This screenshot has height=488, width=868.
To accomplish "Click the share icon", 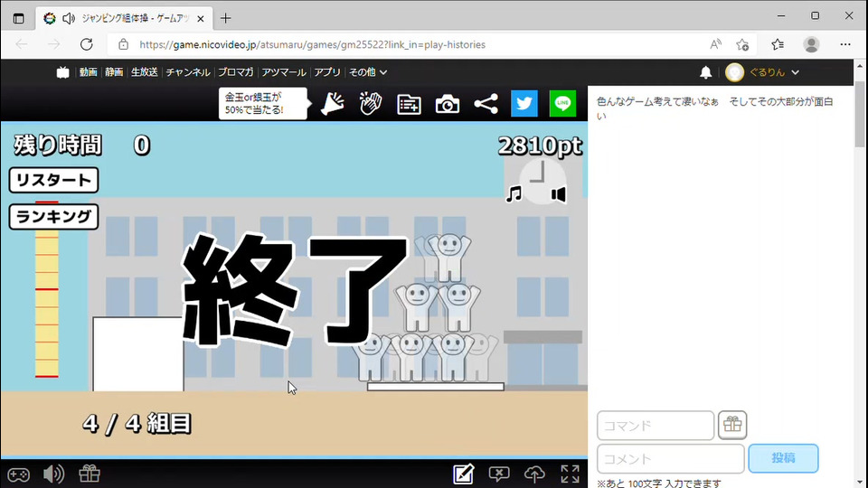I will coord(486,103).
